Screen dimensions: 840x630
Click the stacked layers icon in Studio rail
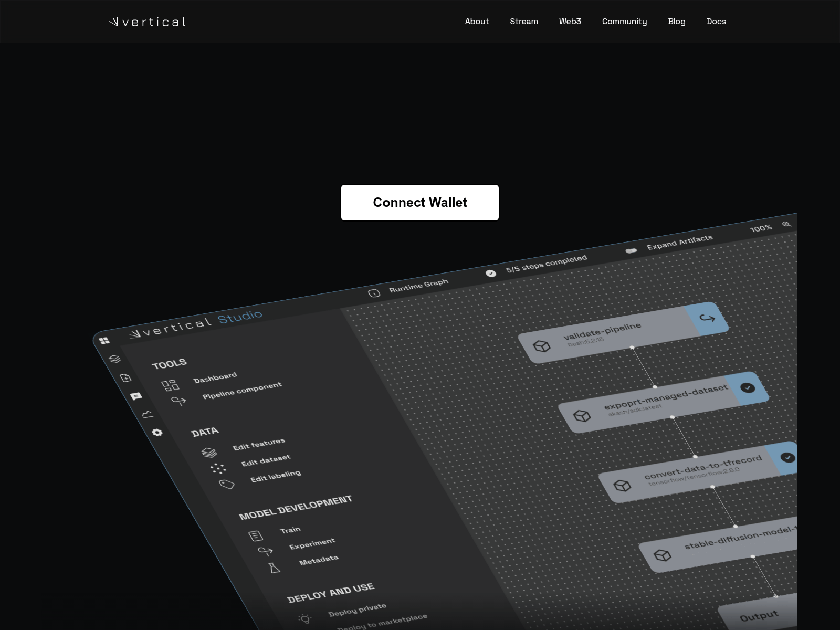pyautogui.click(x=115, y=359)
